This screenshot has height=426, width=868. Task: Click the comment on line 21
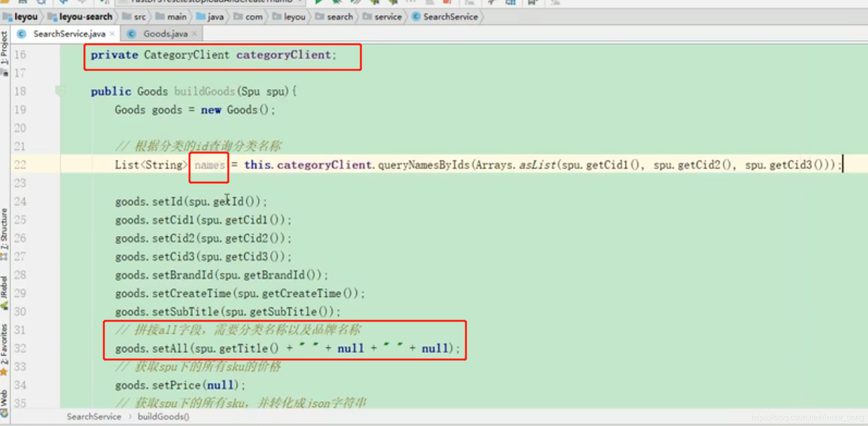point(198,146)
